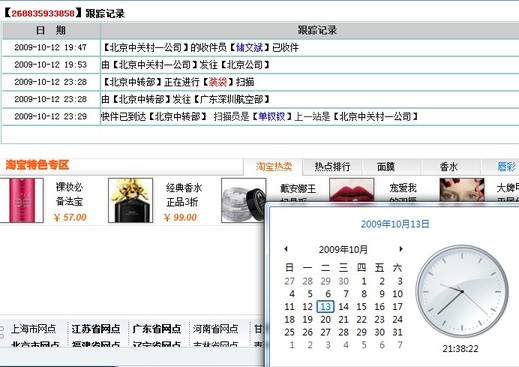Click the analog clock face

coord(462,292)
